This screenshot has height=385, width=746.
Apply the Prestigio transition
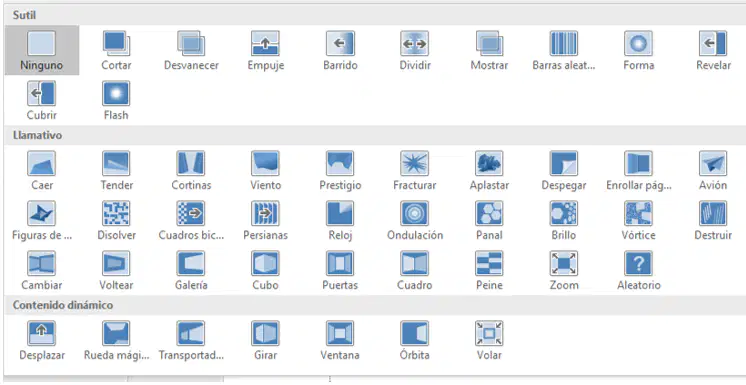pyautogui.click(x=340, y=170)
